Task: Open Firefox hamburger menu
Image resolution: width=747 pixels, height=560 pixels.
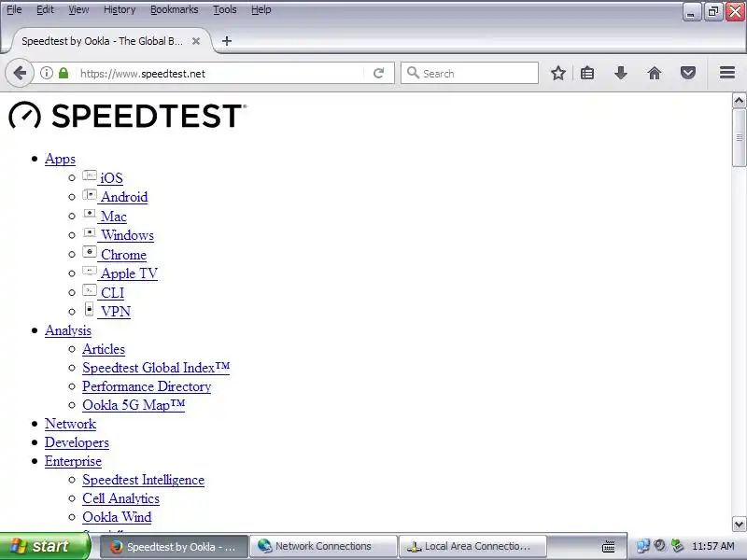Action: (x=727, y=73)
